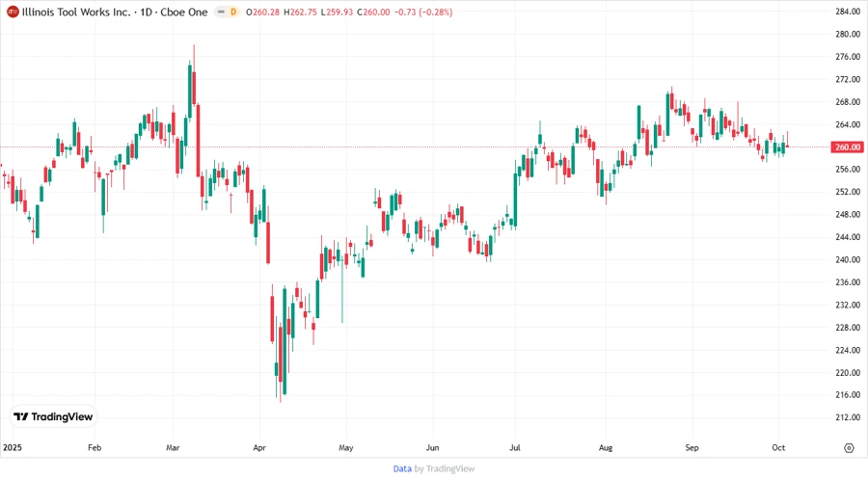868x480 pixels.
Task: Click the TradingView logo watermark
Action: click(x=54, y=417)
